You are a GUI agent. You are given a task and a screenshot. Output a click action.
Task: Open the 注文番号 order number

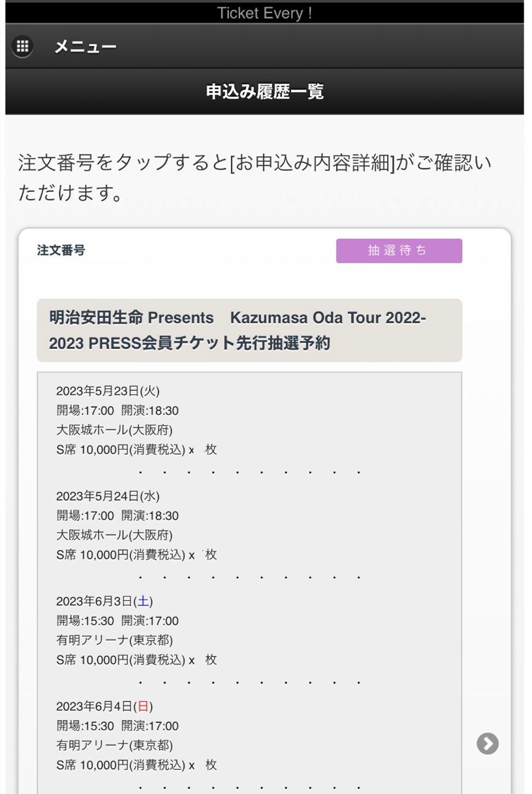[x=61, y=250]
